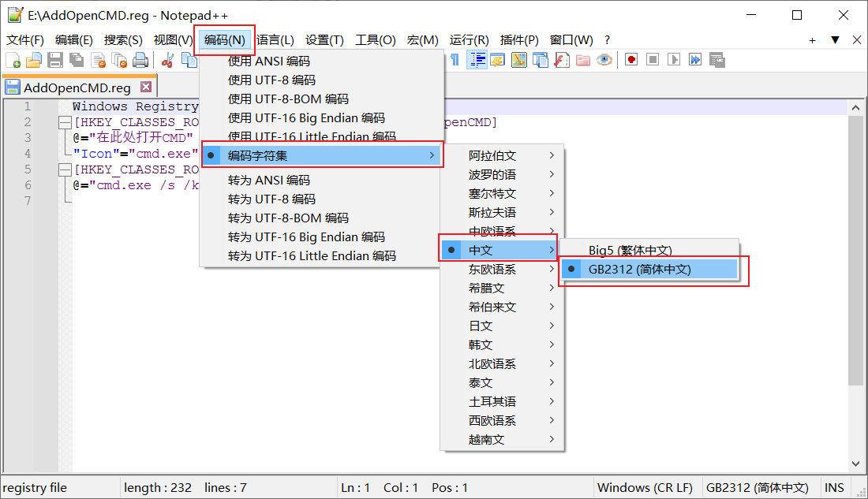The image size is (868, 499).
Task: Choose 使用 UTF-8 编码 option
Action: 322,80
